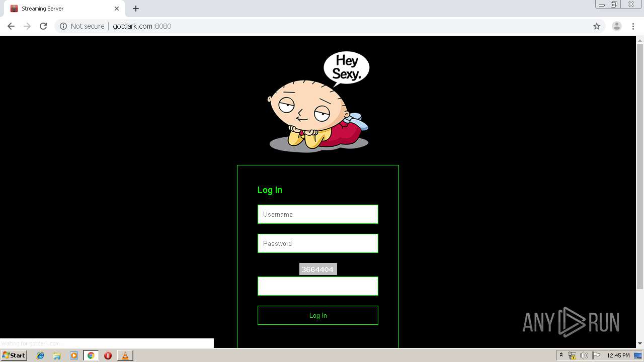Click the scrollbar up arrow

640,40
